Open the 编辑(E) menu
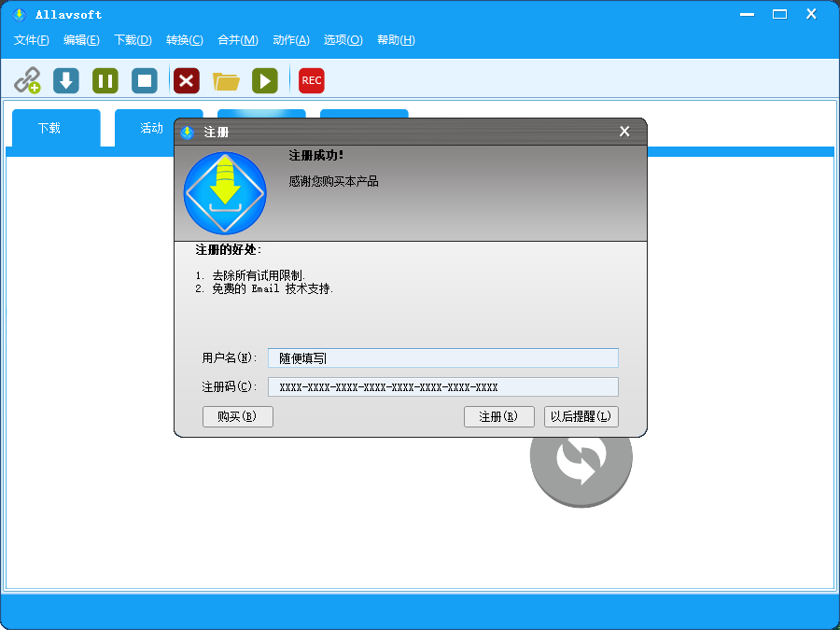 (81, 40)
